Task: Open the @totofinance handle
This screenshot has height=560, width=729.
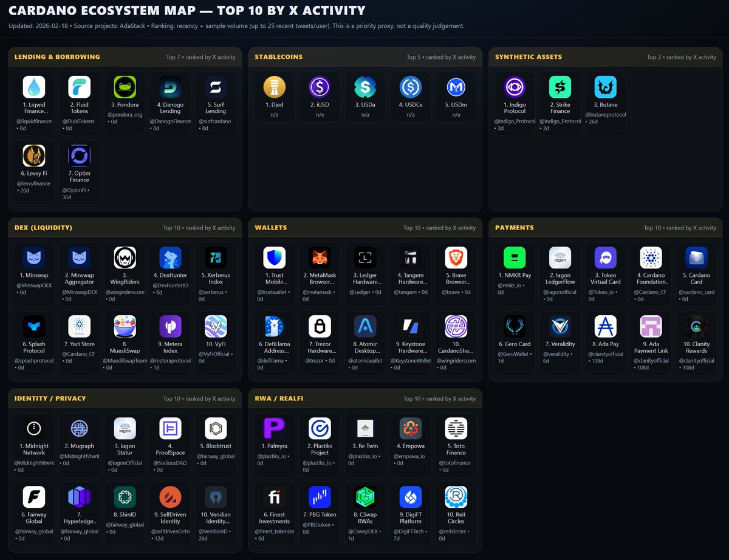Action: coord(456,463)
